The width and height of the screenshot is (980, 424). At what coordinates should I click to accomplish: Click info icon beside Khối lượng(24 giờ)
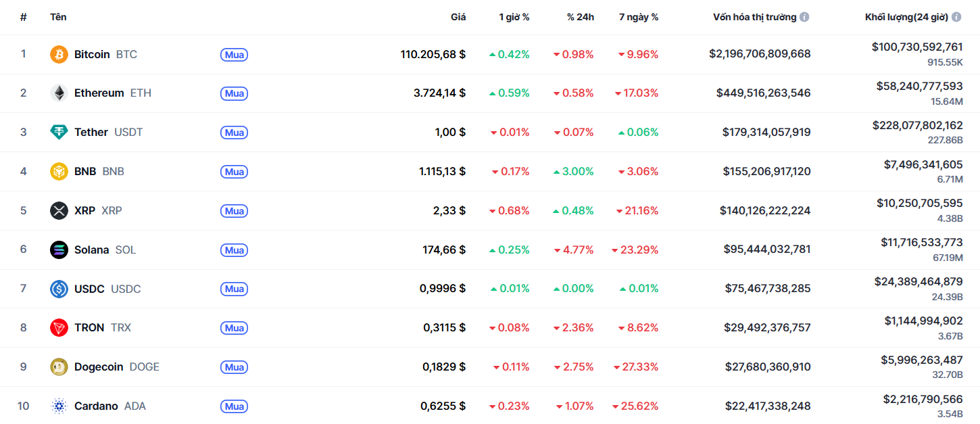click(956, 17)
